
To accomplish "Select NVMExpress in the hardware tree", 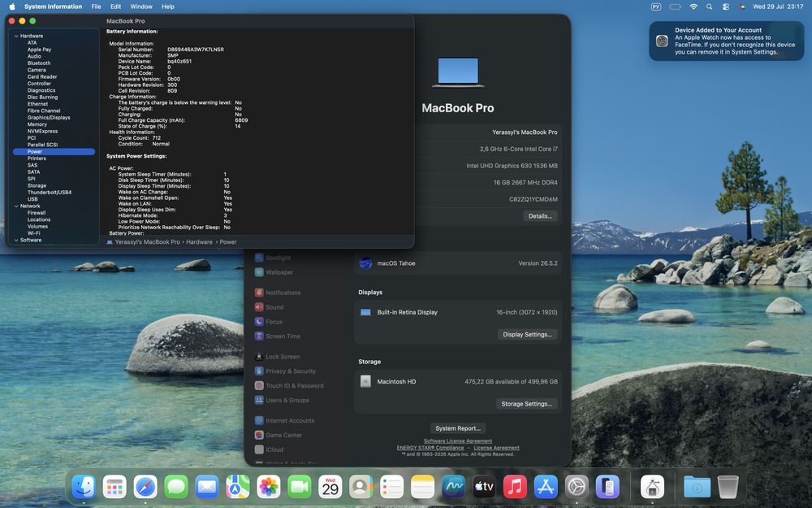I will [x=42, y=131].
